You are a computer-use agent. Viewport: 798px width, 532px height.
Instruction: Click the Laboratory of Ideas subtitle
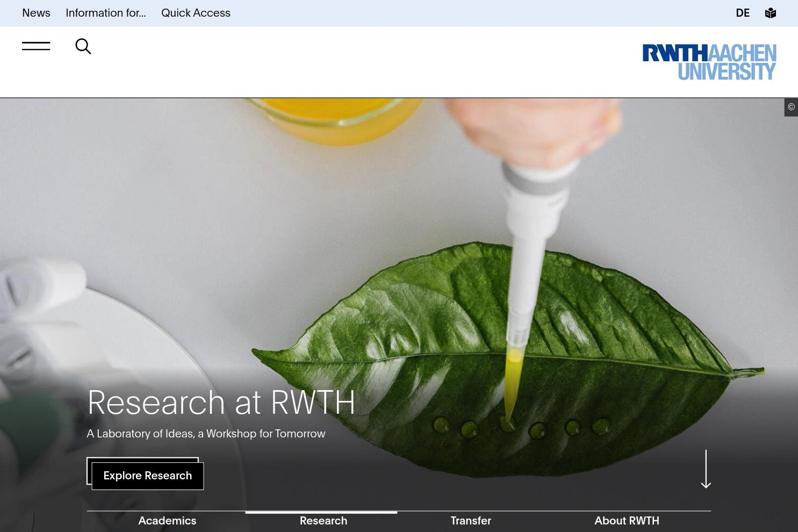pyautogui.click(x=206, y=434)
